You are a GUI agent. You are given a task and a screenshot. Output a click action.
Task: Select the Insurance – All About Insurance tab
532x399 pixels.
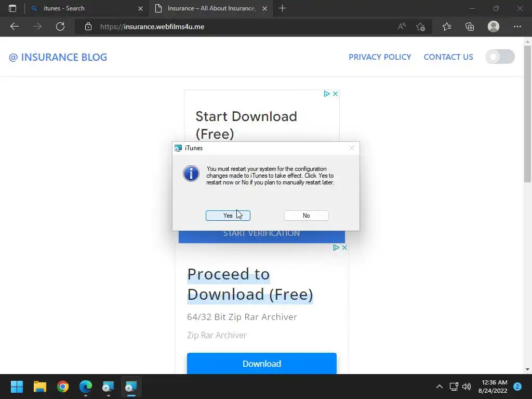(211, 8)
